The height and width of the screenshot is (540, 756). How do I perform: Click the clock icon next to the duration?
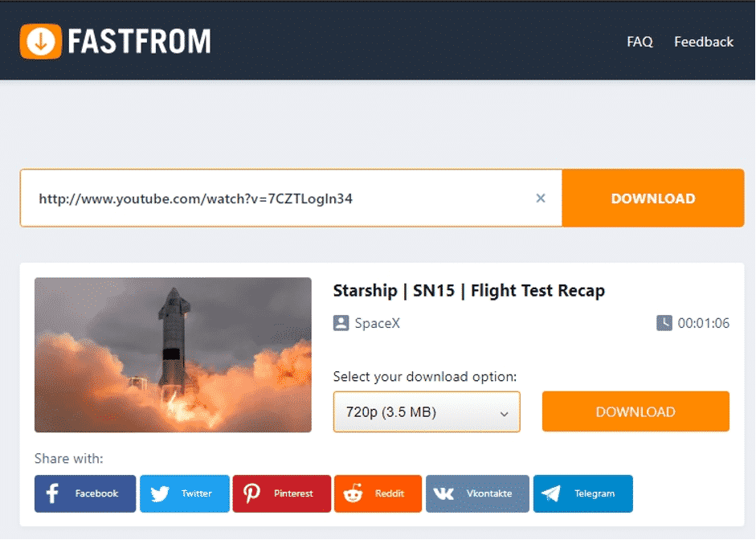coord(664,323)
